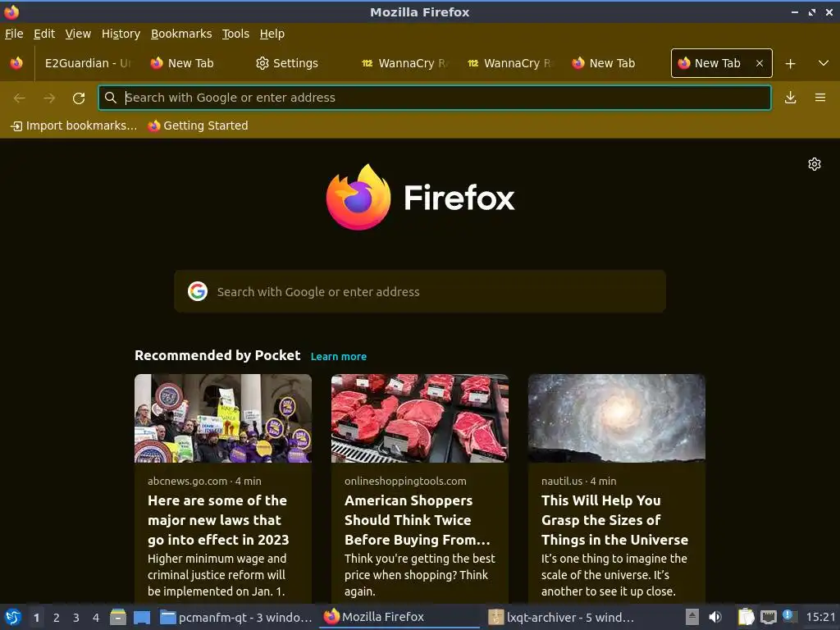Viewport: 840px width, 630px height.
Task: Switch to virtual desktop 1
Action: tap(36, 618)
